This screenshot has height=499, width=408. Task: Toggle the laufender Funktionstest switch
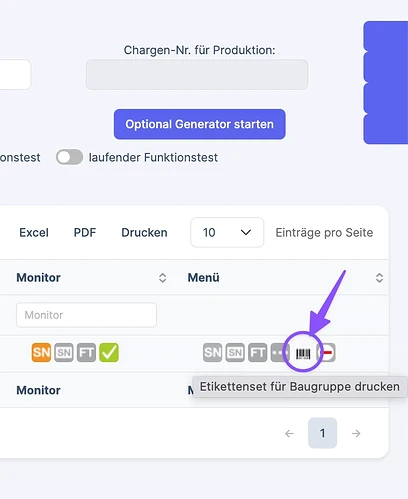[69, 157]
